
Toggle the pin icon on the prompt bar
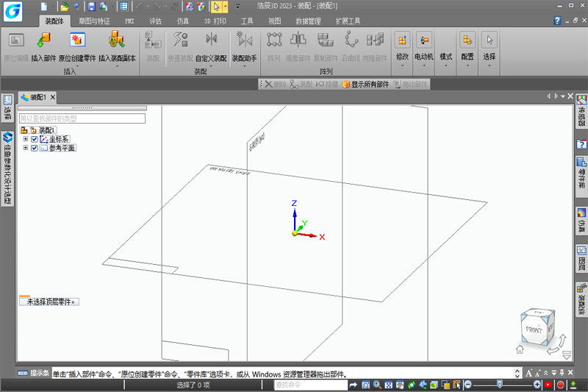click(x=562, y=372)
